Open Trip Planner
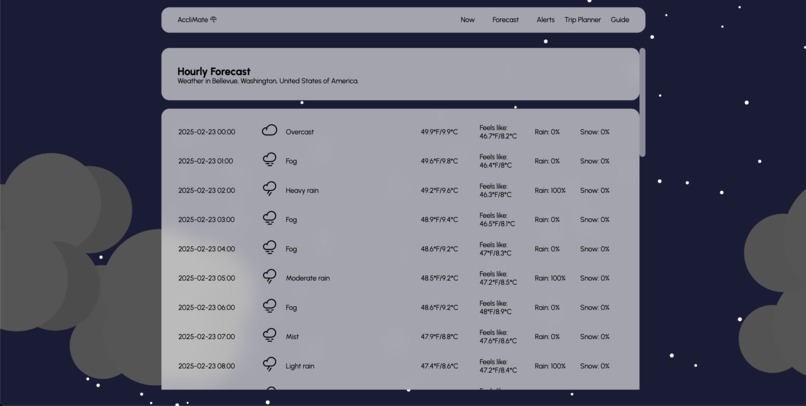Viewport: 806px width, 406px height. [x=582, y=20]
